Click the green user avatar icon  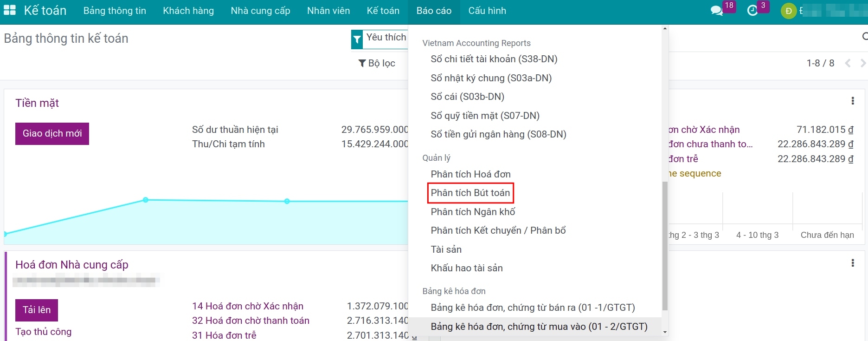(x=789, y=11)
